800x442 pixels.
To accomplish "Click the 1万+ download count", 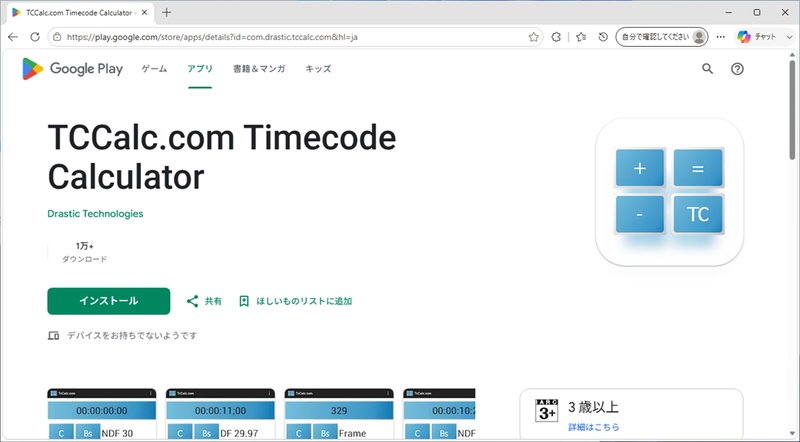I will point(85,246).
